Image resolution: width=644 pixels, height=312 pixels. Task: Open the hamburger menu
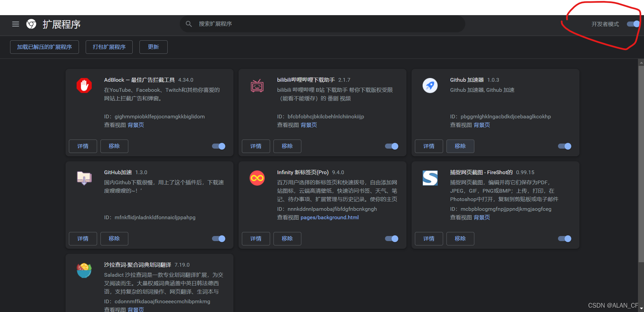point(15,24)
